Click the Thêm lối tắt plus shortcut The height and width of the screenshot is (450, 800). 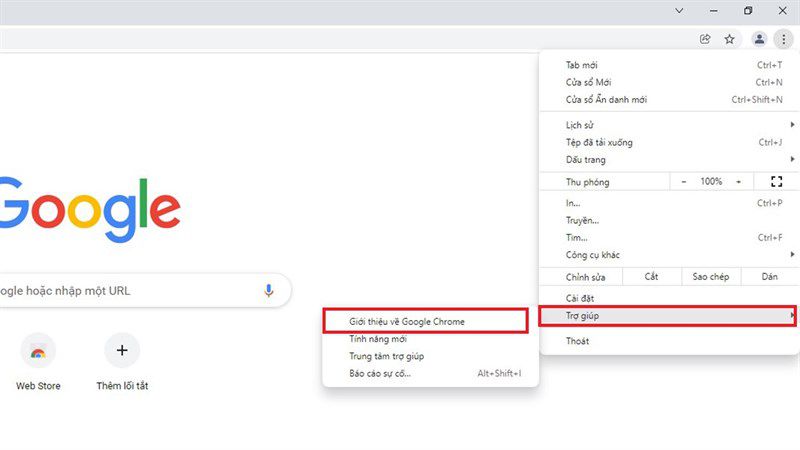click(122, 361)
